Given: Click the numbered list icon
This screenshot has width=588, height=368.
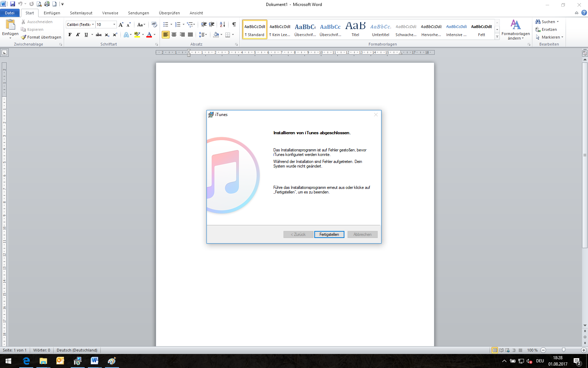Looking at the screenshot, I should (x=178, y=25).
